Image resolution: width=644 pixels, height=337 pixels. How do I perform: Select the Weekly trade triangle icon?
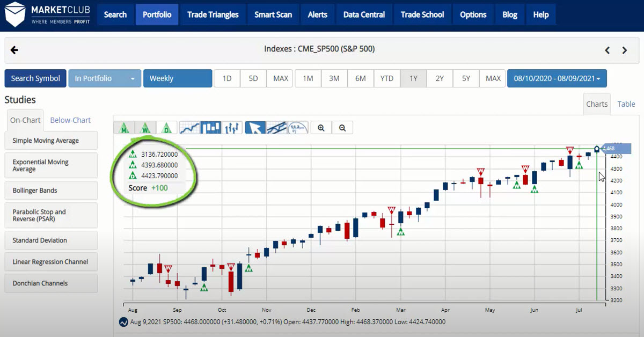(145, 127)
